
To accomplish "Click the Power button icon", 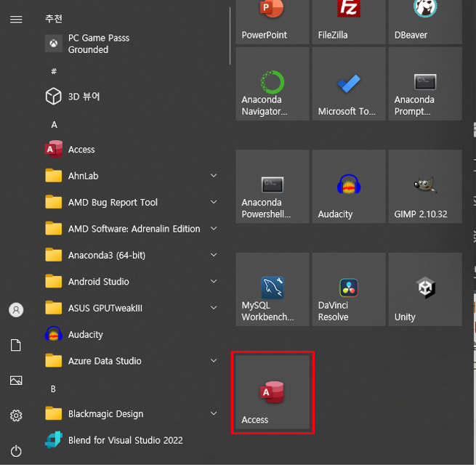I will tap(16, 451).
